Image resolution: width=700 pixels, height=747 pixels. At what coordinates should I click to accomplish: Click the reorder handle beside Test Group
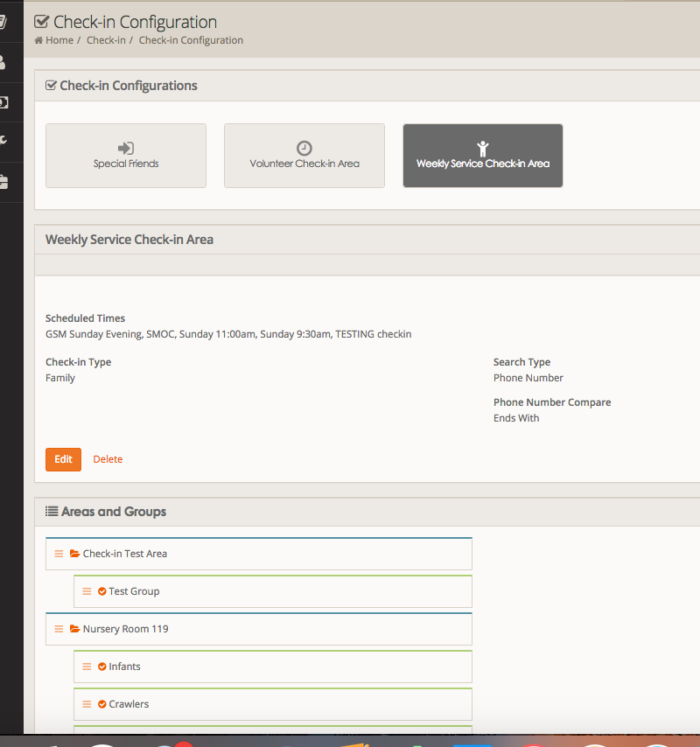tap(87, 591)
